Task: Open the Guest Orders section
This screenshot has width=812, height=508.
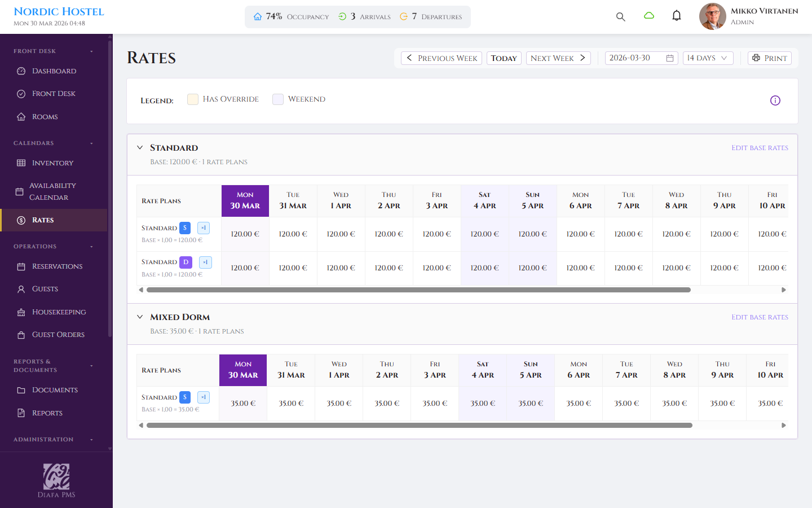Action: [58, 334]
